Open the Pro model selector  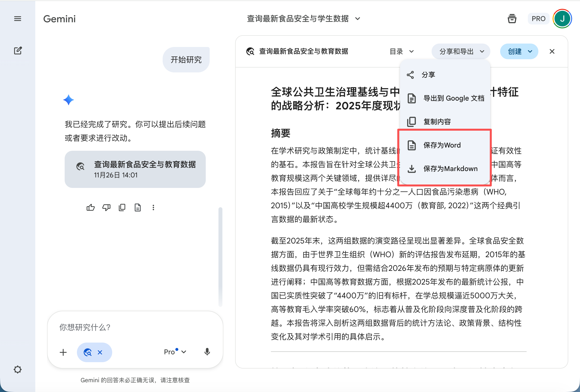point(175,352)
